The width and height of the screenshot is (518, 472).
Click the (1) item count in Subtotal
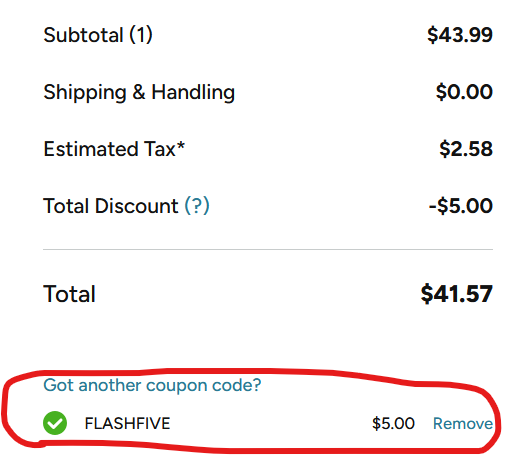click(141, 35)
